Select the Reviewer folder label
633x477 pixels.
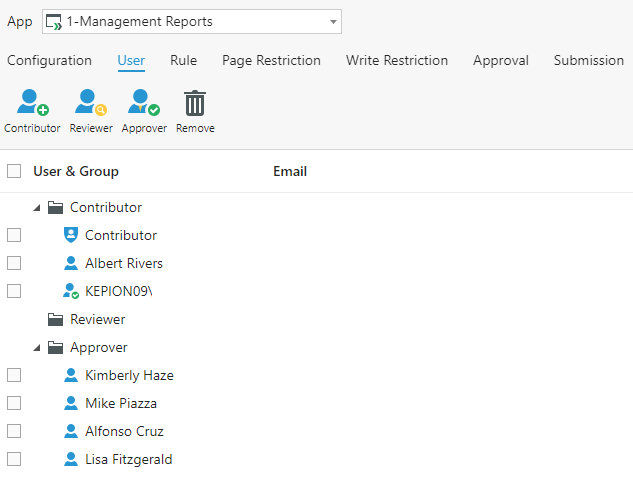98,320
